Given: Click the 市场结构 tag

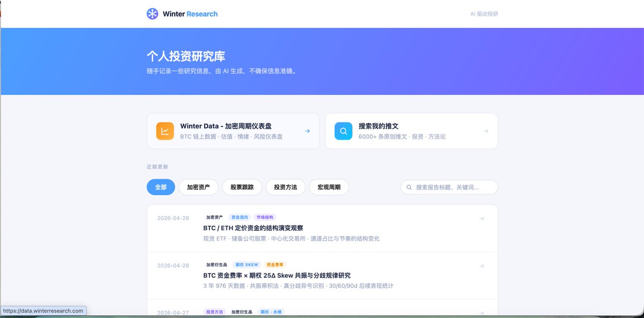Looking at the screenshot, I should click(265, 218).
